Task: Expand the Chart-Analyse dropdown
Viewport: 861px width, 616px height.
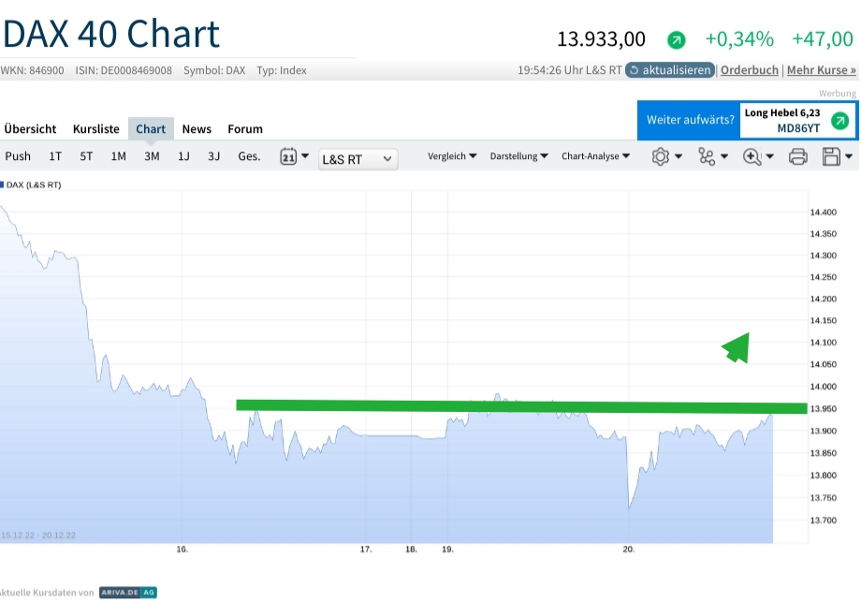Action: [595, 156]
